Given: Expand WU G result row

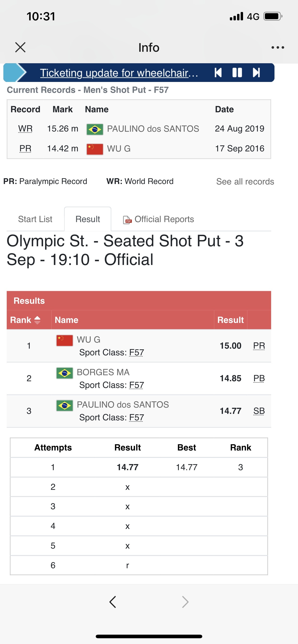Looking at the screenshot, I should pos(138,346).
